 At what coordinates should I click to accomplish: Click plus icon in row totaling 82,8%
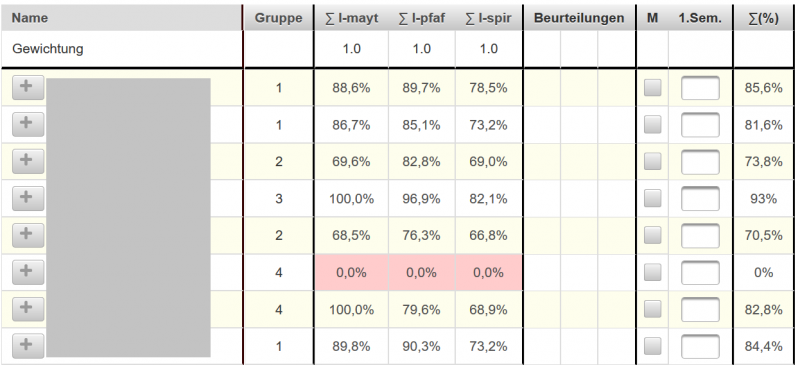coord(28,309)
